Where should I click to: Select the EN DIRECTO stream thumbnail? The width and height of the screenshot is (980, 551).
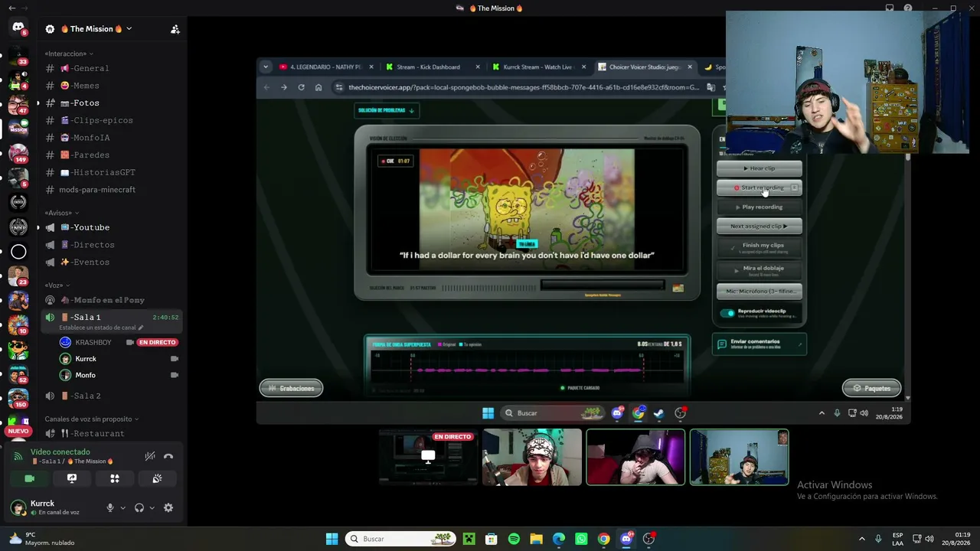click(x=428, y=457)
